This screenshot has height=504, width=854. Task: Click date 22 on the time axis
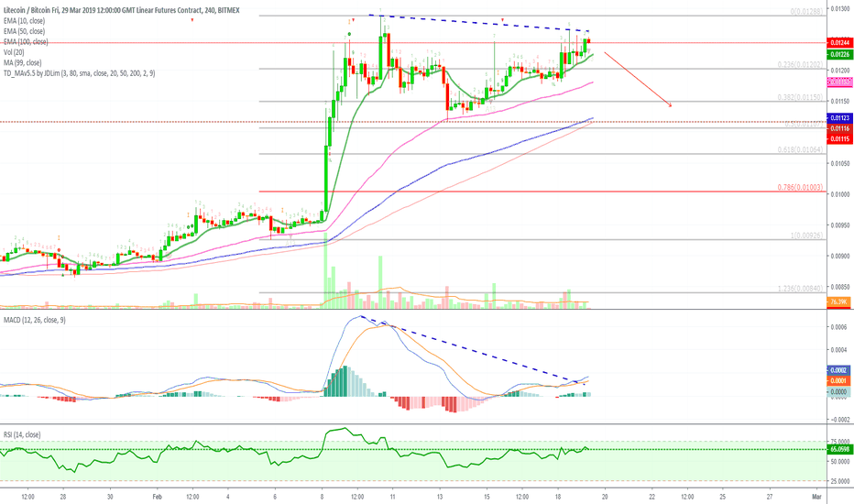tap(651, 497)
